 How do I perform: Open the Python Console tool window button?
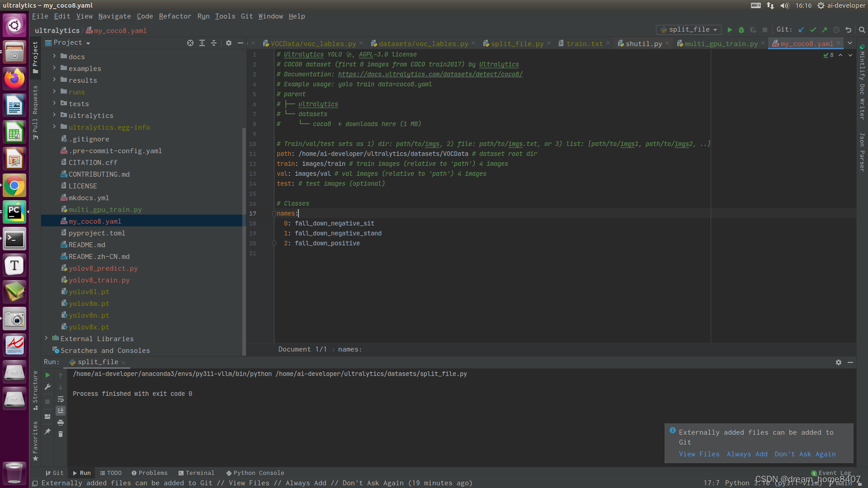tap(255, 473)
